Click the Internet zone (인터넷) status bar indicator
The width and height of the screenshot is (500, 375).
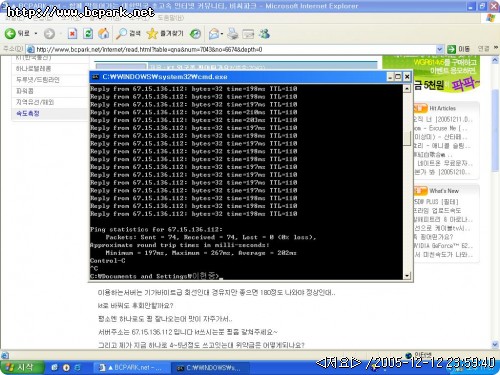click(418, 354)
